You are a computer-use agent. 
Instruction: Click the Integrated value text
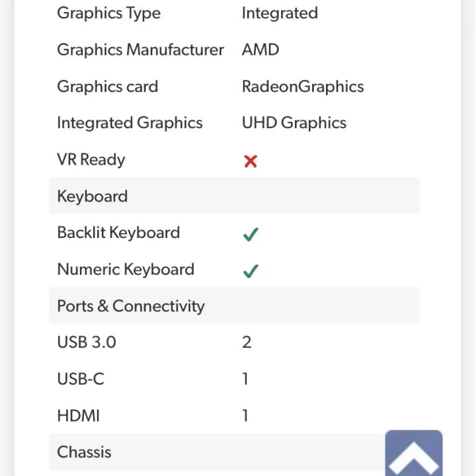coord(280,14)
